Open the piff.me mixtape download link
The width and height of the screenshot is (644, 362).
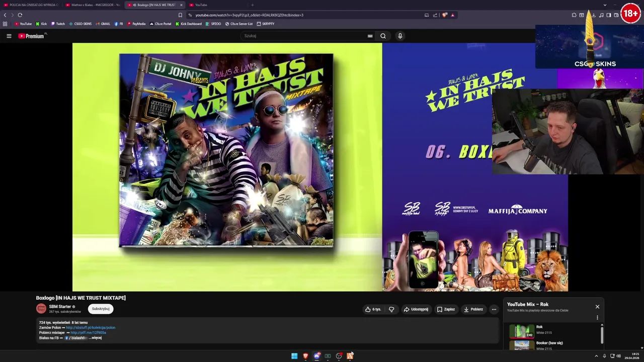point(88,333)
